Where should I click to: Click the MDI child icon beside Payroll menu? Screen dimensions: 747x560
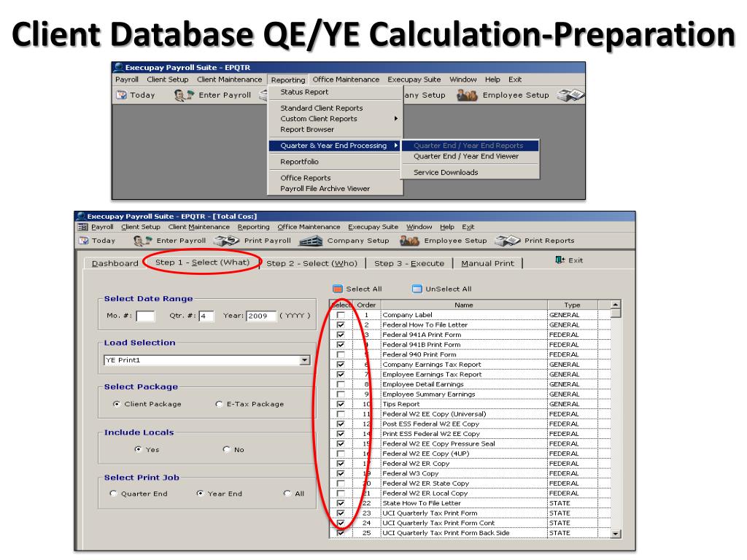[83, 227]
